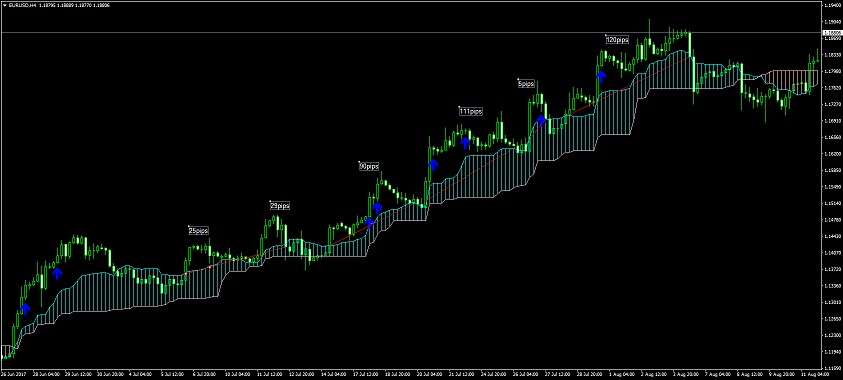Select the blue arrow below the 5pips label
This screenshot has height=380, width=843.
[541, 120]
